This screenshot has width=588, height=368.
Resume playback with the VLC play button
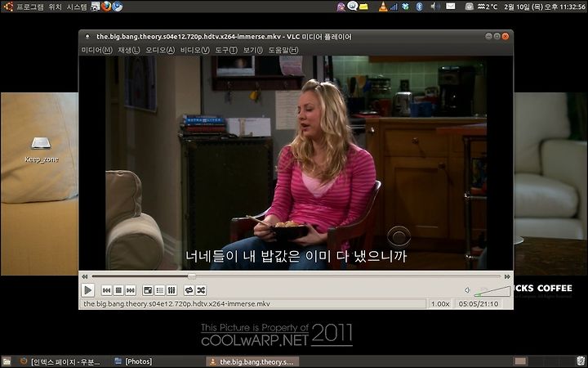point(87,290)
